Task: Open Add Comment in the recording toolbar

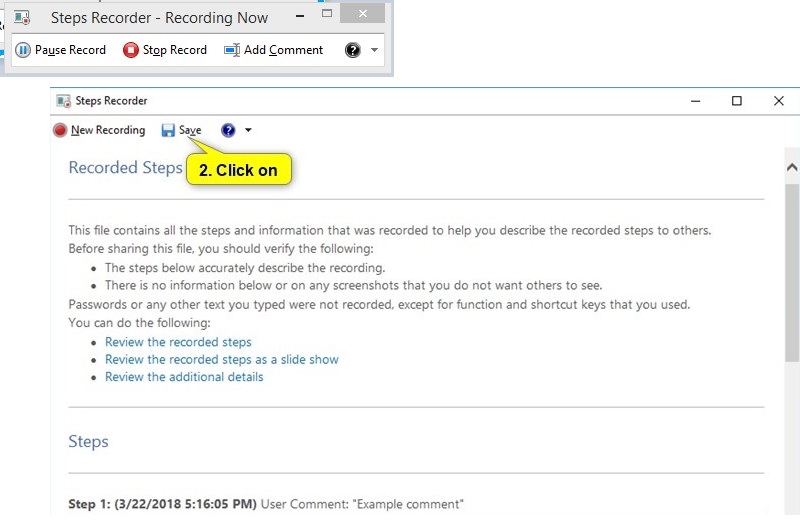Action: tap(273, 50)
